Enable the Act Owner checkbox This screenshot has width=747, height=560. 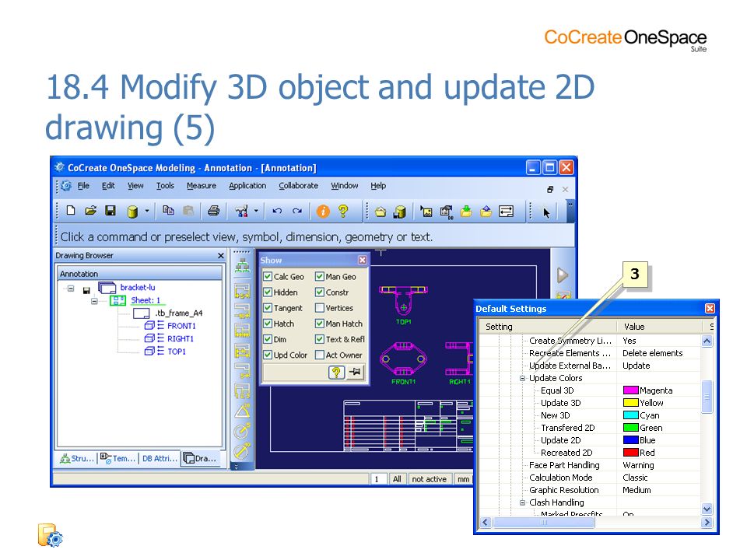320,355
